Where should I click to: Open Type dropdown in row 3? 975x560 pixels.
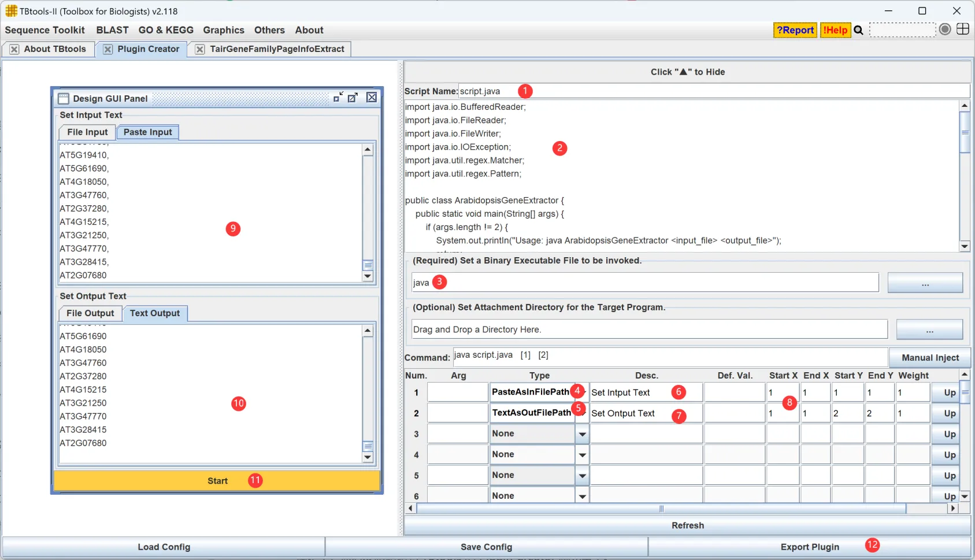coord(582,434)
